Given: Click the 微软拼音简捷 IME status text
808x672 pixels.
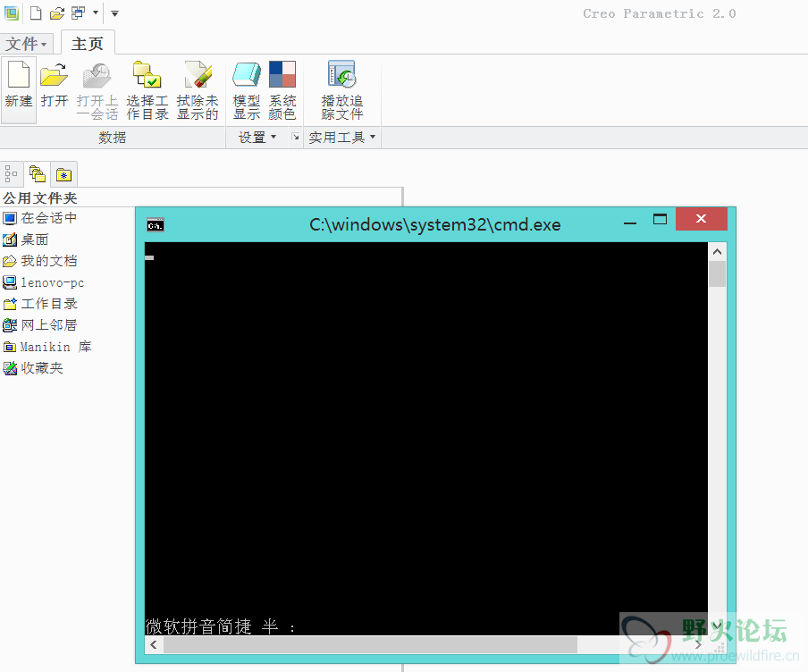Looking at the screenshot, I should pyautogui.click(x=198, y=626).
